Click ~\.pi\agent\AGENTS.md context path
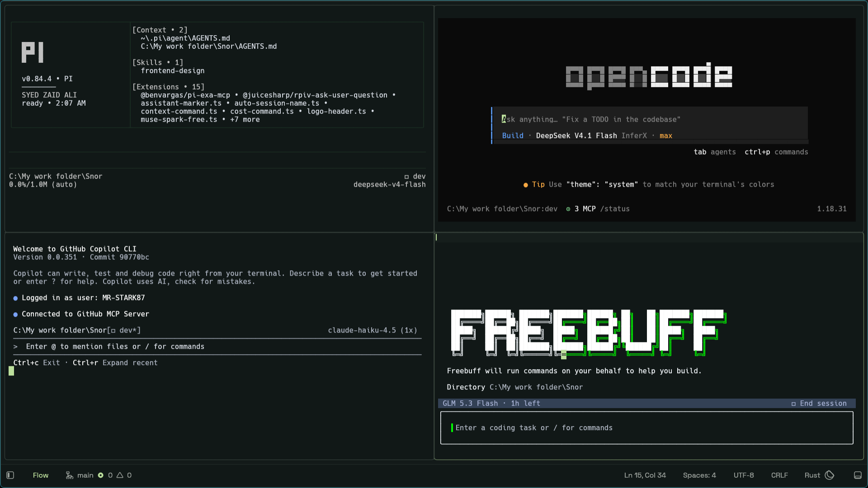 point(185,38)
